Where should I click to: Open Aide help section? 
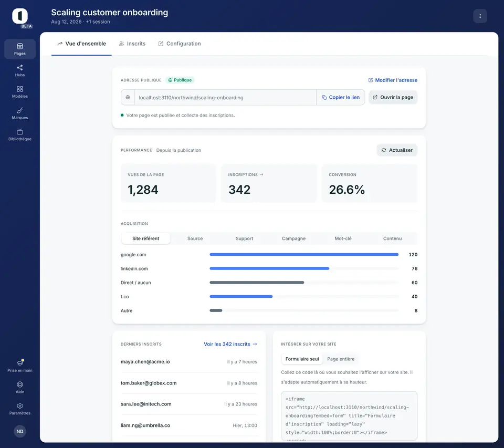pos(20,388)
